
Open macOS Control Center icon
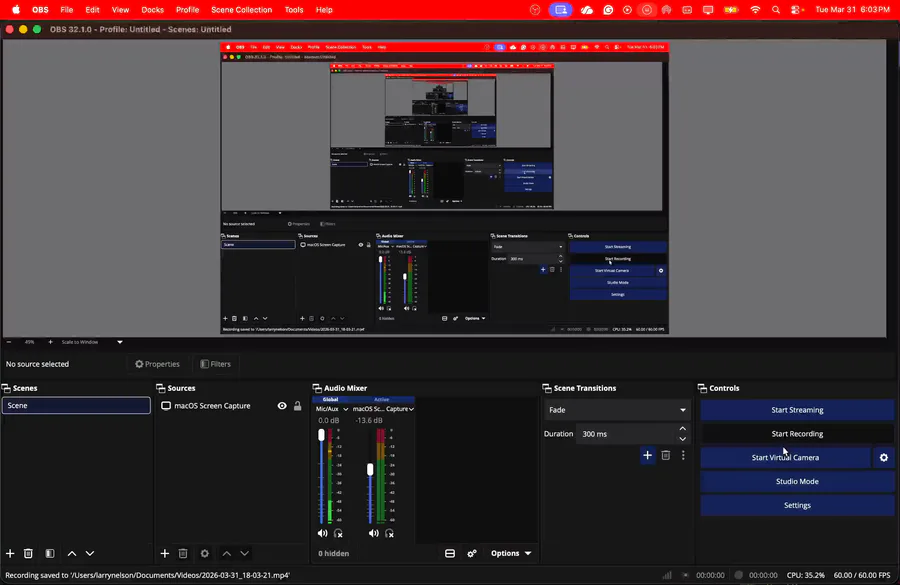(797, 10)
